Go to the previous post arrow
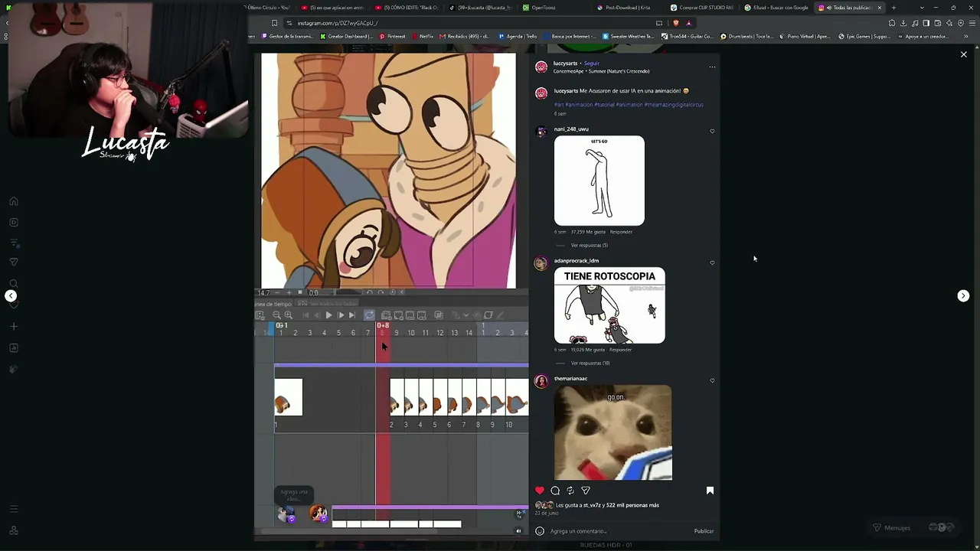 [11, 295]
